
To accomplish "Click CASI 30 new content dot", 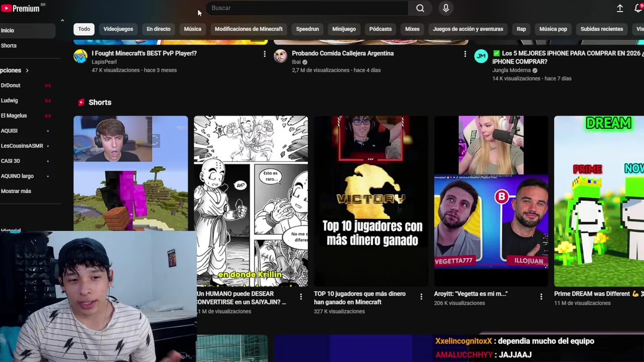I will pos(48,161).
